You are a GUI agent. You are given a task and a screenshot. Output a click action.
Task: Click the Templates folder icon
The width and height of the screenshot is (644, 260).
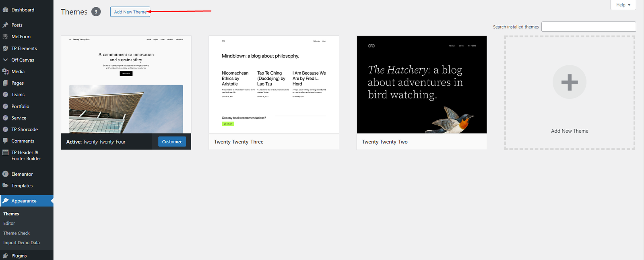click(x=6, y=186)
